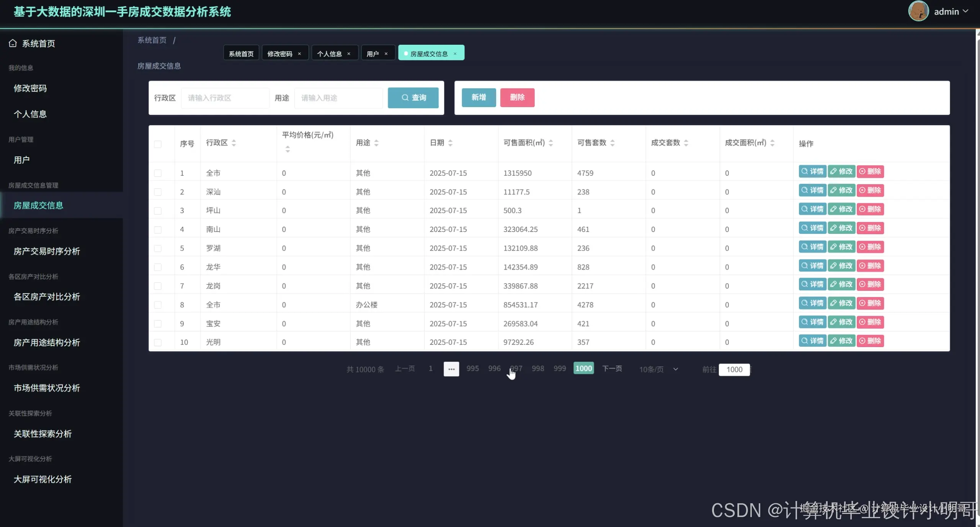
Task: Switch to the 个人信息 tab
Action: point(329,54)
